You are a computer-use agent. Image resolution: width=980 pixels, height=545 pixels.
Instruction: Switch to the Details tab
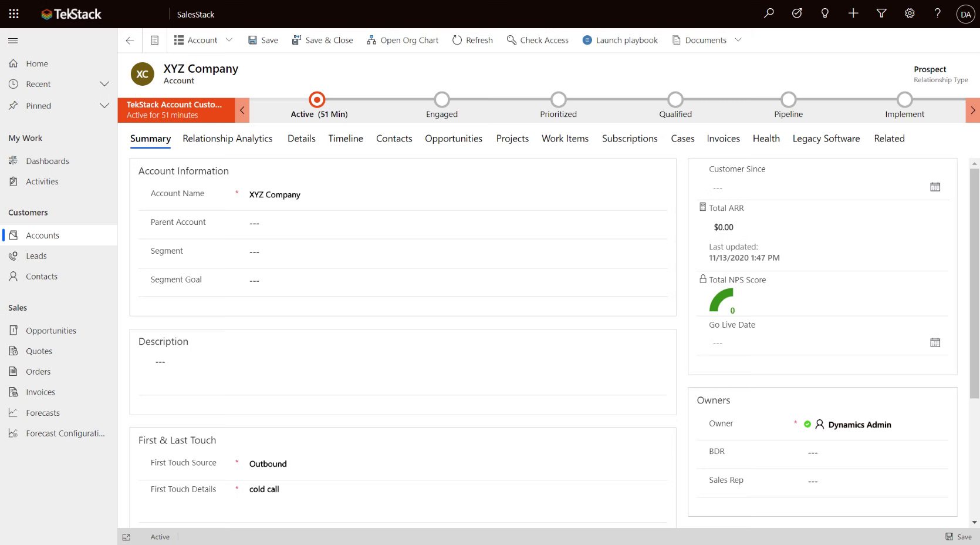tap(302, 139)
